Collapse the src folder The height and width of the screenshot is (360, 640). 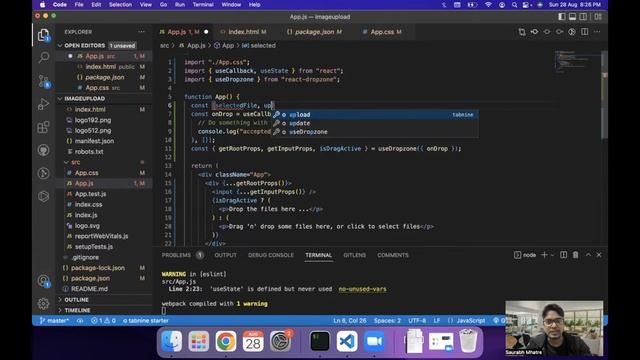67,162
